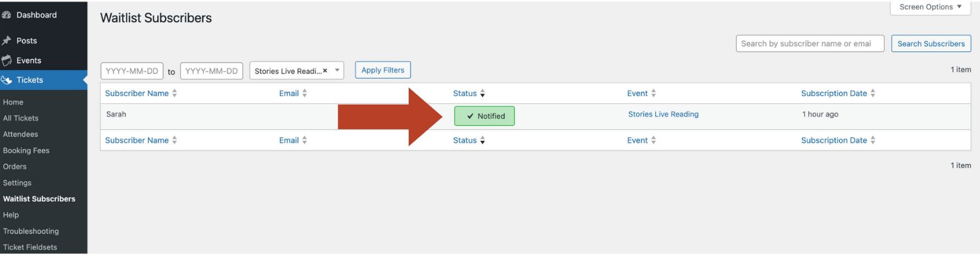Sort by Status in the top header
The image size is (980, 272).
(465, 93)
